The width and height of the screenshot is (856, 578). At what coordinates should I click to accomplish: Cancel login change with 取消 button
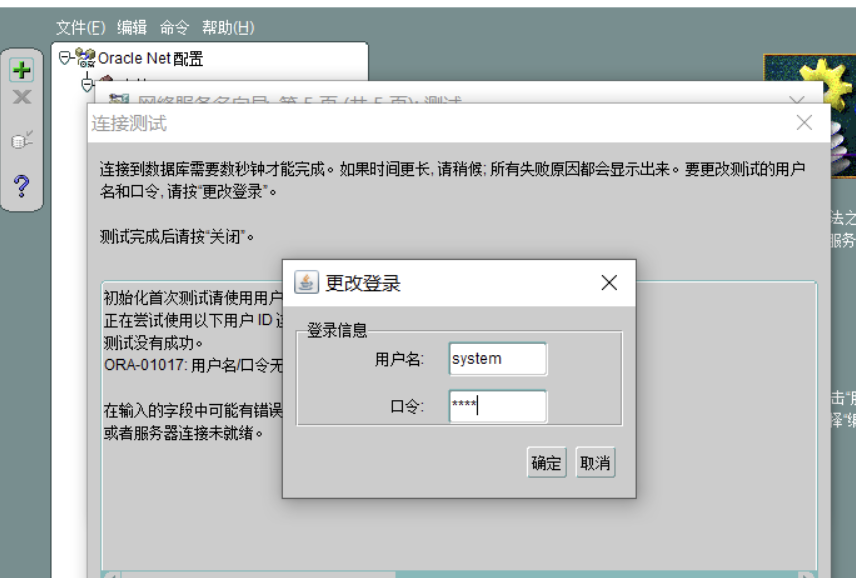tap(595, 463)
